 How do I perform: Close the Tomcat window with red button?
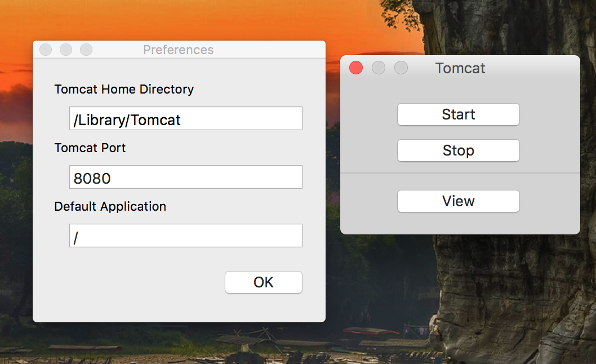pyautogui.click(x=356, y=68)
